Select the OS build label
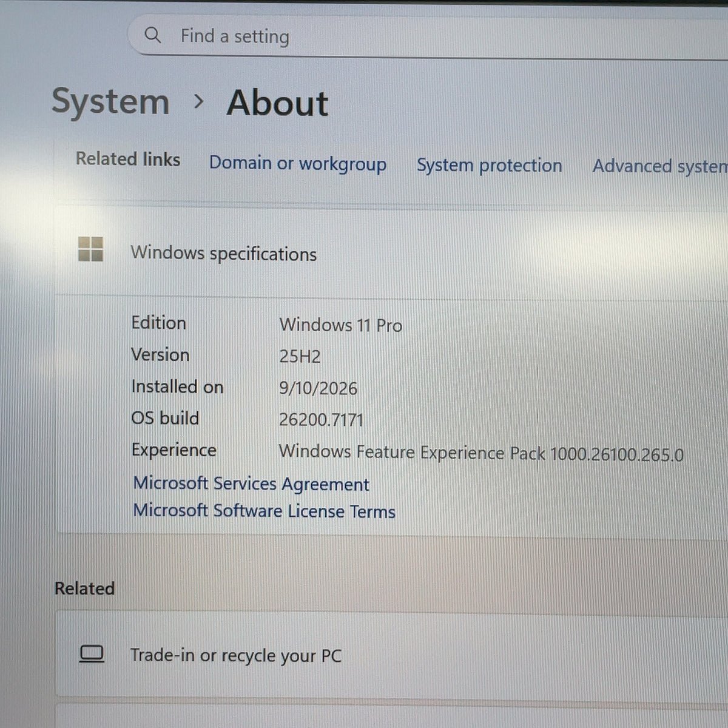 165,418
